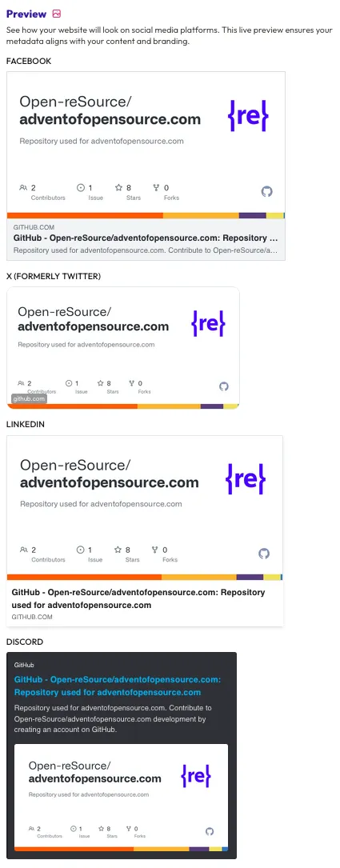Click the Facebook card bold GitHub title
340x868 pixels.
pyautogui.click(x=146, y=238)
